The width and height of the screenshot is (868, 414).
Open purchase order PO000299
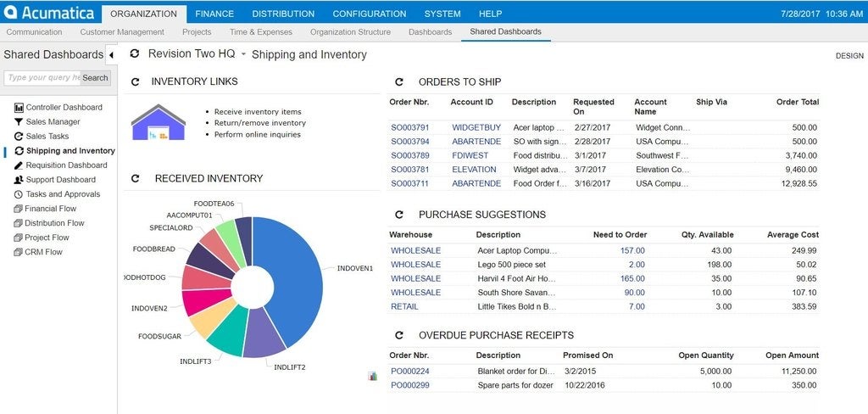point(409,385)
